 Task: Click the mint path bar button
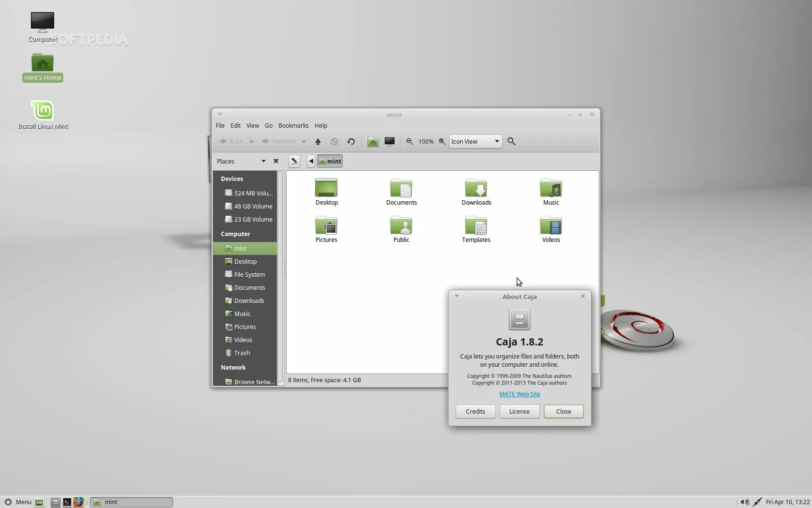[330, 161]
